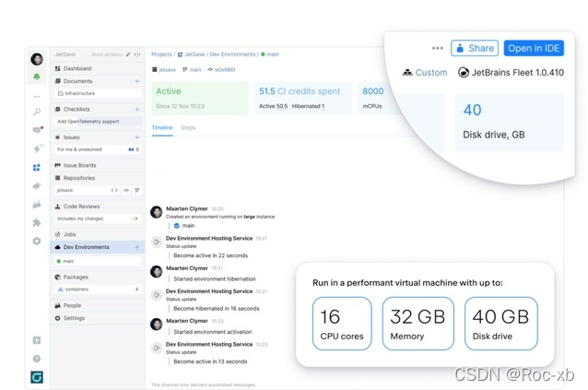Switch to the Steps tab
The height and width of the screenshot is (390, 588).
click(188, 128)
